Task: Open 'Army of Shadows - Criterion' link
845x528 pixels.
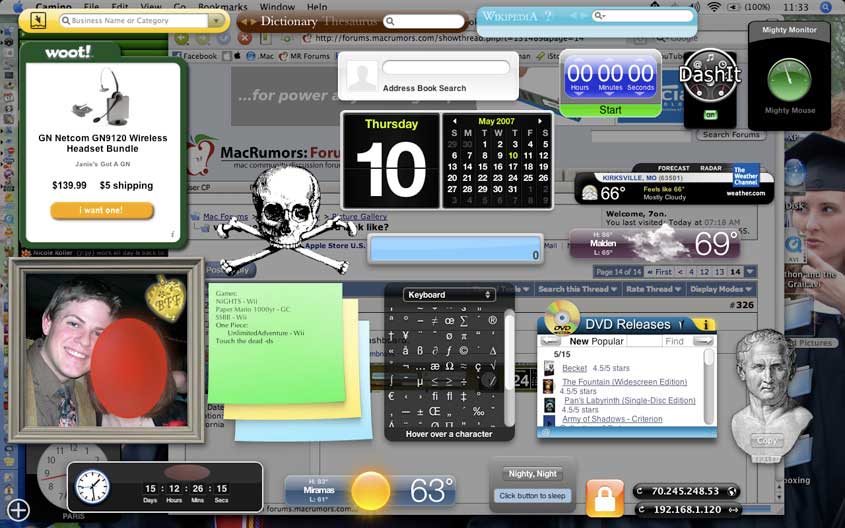Action: [x=612, y=419]
